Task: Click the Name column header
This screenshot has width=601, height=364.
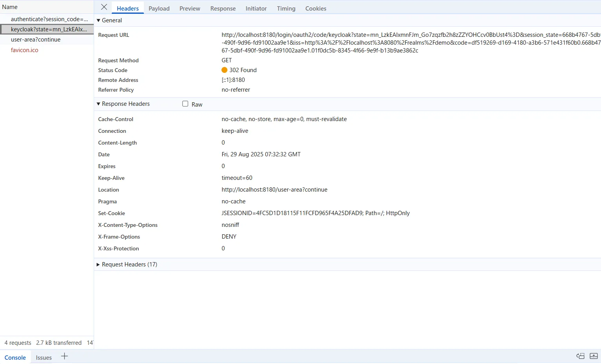Action: (x=10, y=7)
